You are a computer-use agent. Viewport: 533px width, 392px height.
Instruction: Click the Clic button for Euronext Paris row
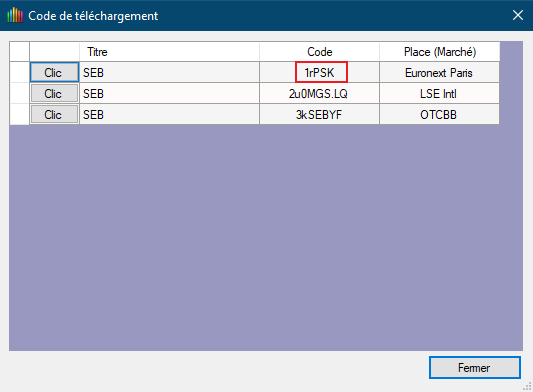click(54, 72)
